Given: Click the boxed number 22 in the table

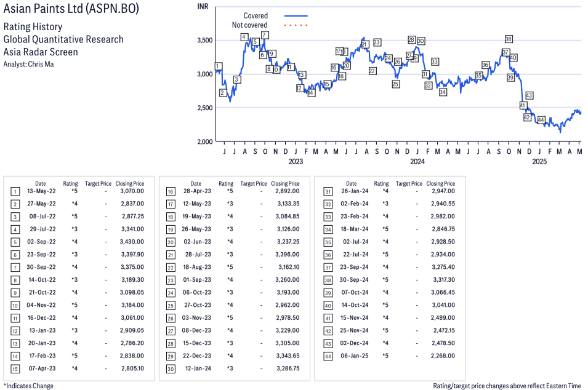Looking at the screenshot, I should click(171, 268).
